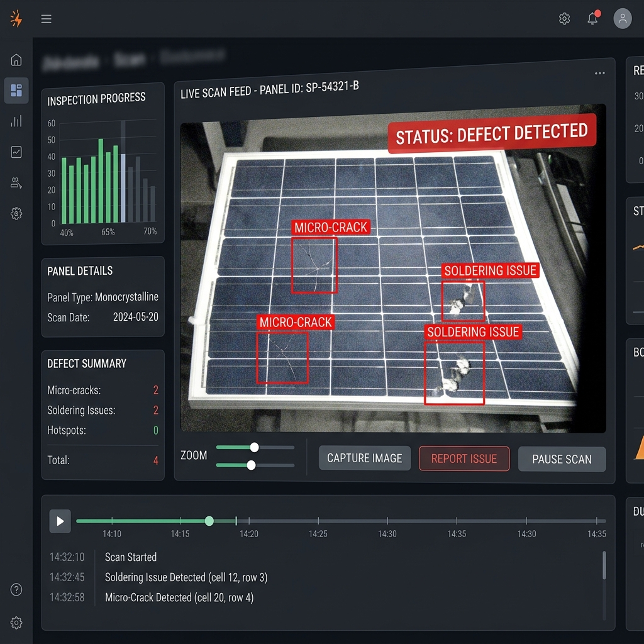Jump to 14:15 on the timeline
Viewport: 644px width, 644px height.
(x=180, y=533)
